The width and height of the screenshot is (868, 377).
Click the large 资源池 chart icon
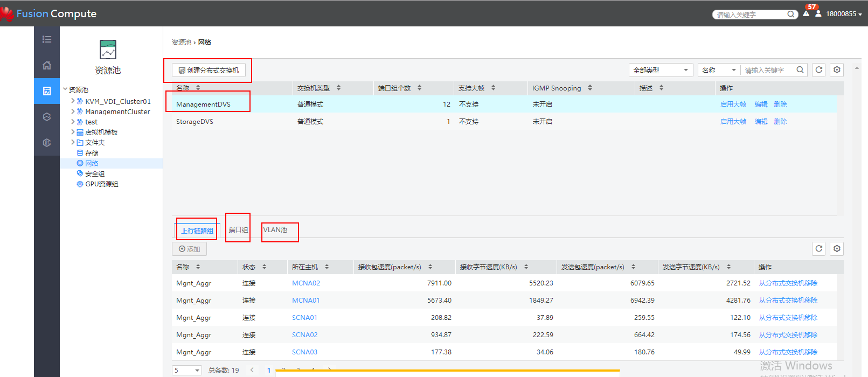point(108,50)
